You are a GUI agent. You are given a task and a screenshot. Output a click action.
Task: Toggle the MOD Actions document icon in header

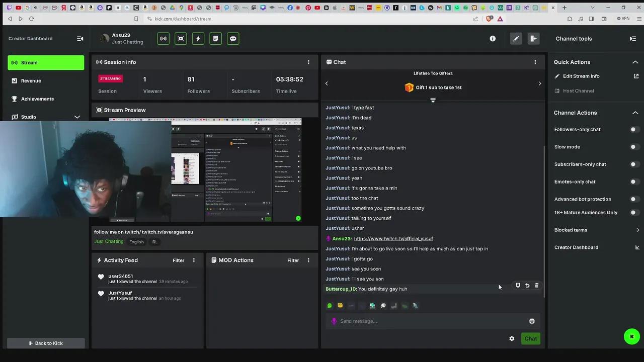[x=215, y=39]
